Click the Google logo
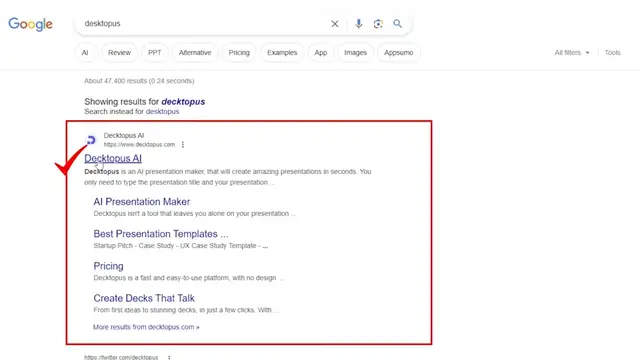 (30, 24)
